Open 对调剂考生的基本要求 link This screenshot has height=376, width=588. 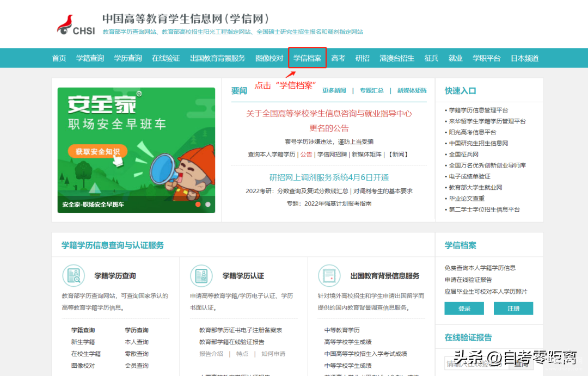tap(383, 191)
